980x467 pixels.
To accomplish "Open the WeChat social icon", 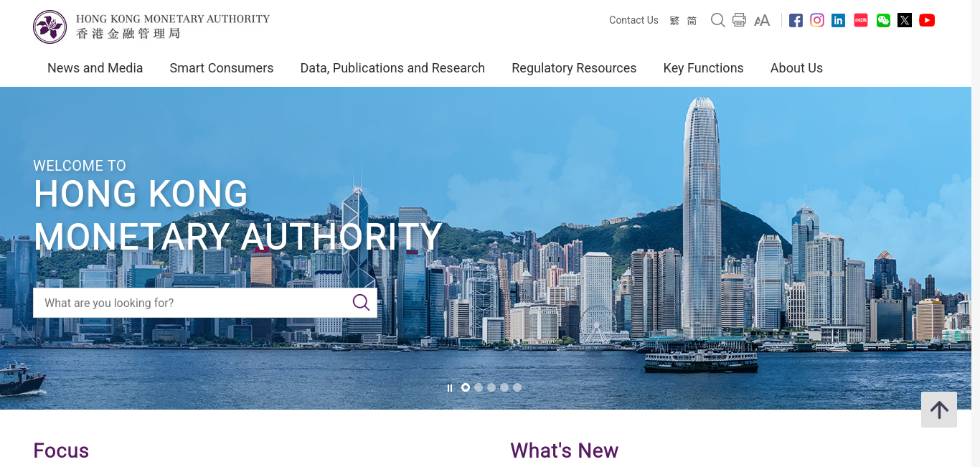I will pyautogui.click(x=883, y=21).
